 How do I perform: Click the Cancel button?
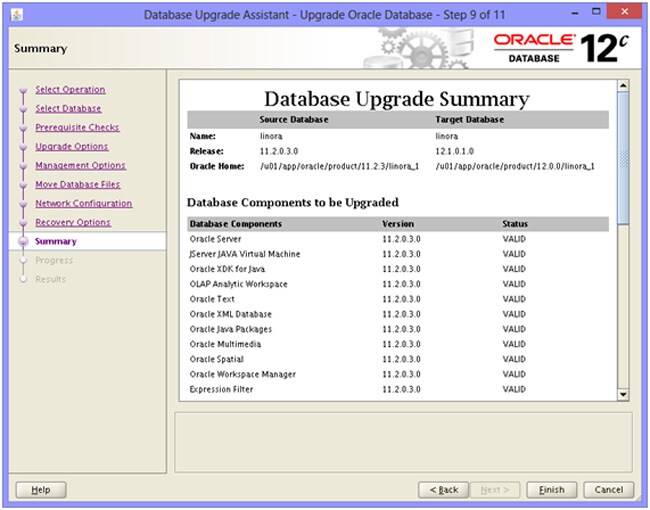(x=609, y=490)
